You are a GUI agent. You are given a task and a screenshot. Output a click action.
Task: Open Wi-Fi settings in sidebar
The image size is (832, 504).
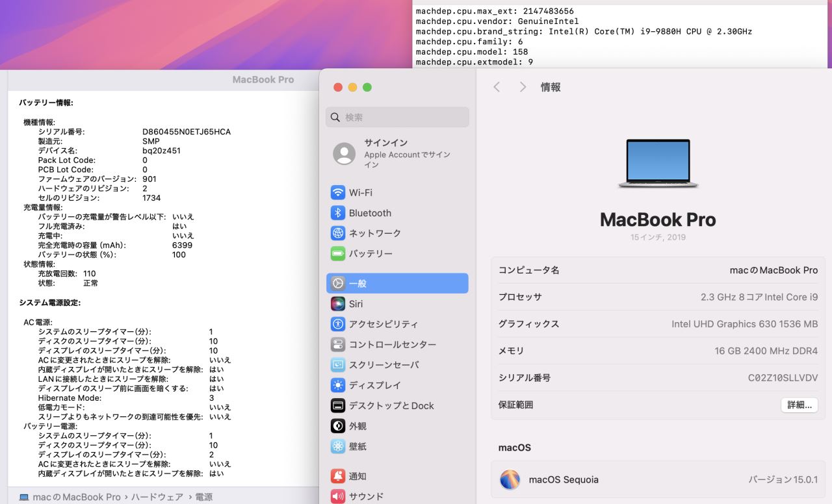(x=360, y=193)
